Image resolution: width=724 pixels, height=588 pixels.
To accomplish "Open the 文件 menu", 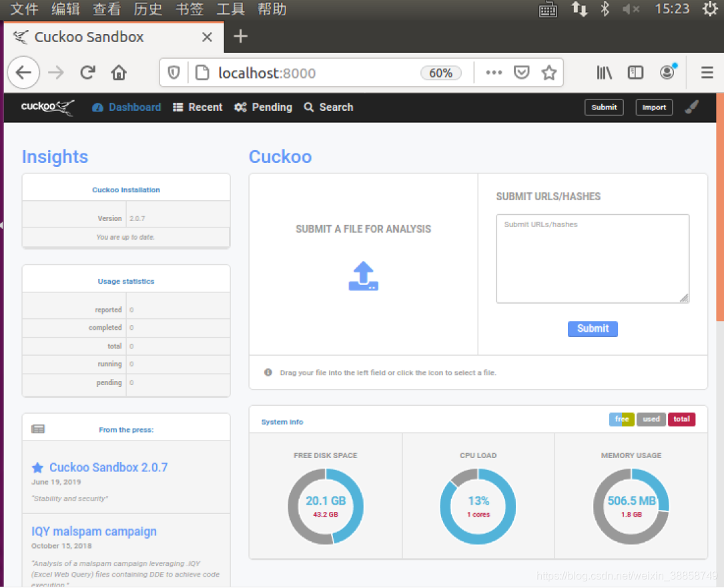I will [x=25, y=9].
